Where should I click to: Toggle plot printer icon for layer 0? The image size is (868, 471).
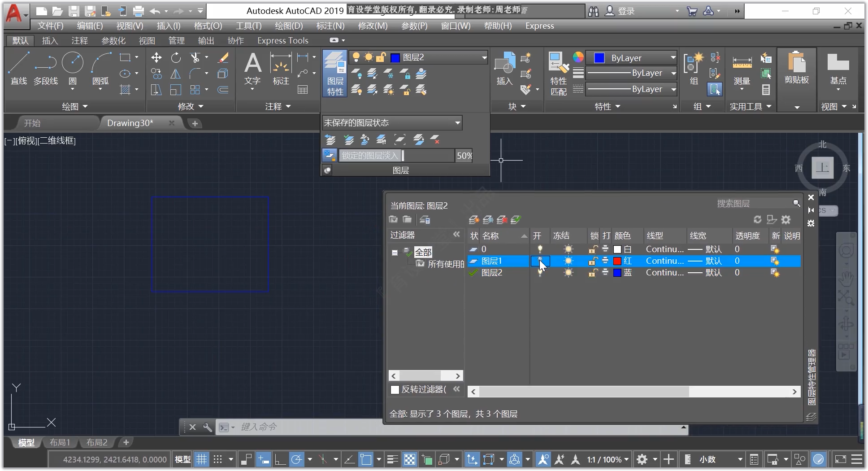click(605, 249)
